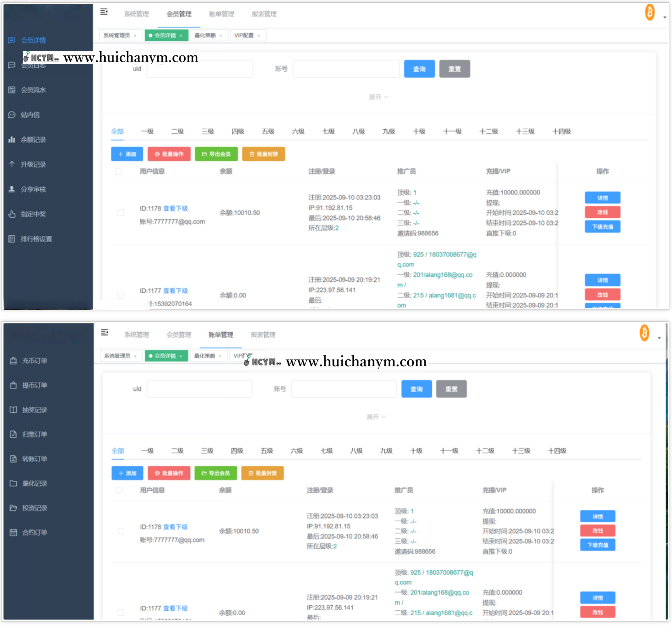This screenshot has height=625, width=672.
Task: Focus the 账号 input in 会员管理 view
Action: [x=346, y=69]
